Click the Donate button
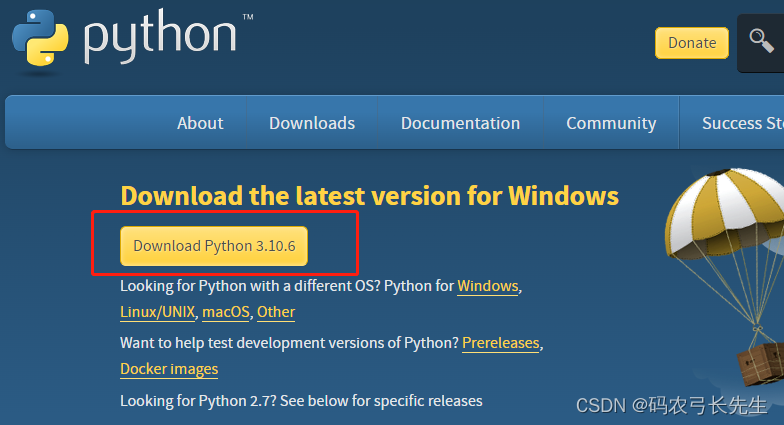 point(692,43)
